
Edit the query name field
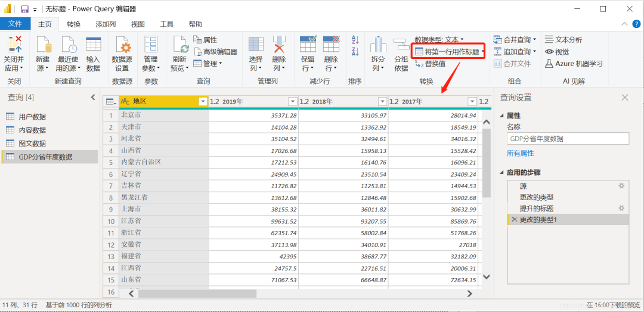point(568,139)
